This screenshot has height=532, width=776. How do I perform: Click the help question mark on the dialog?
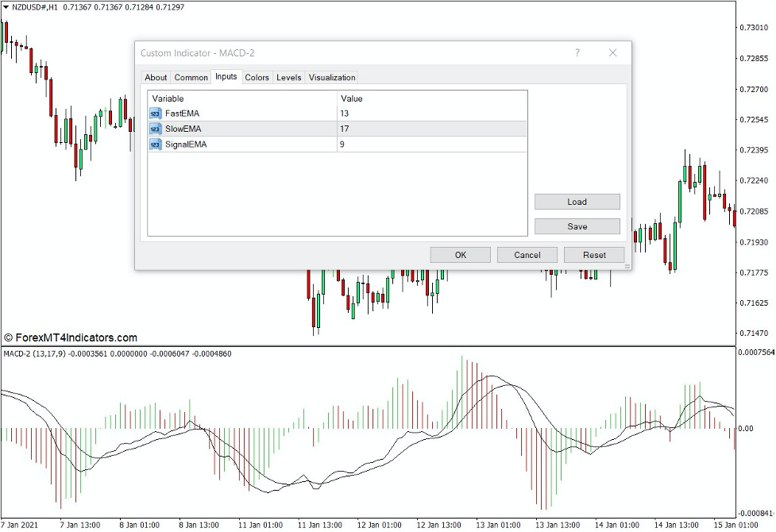[x=577, y=52]
